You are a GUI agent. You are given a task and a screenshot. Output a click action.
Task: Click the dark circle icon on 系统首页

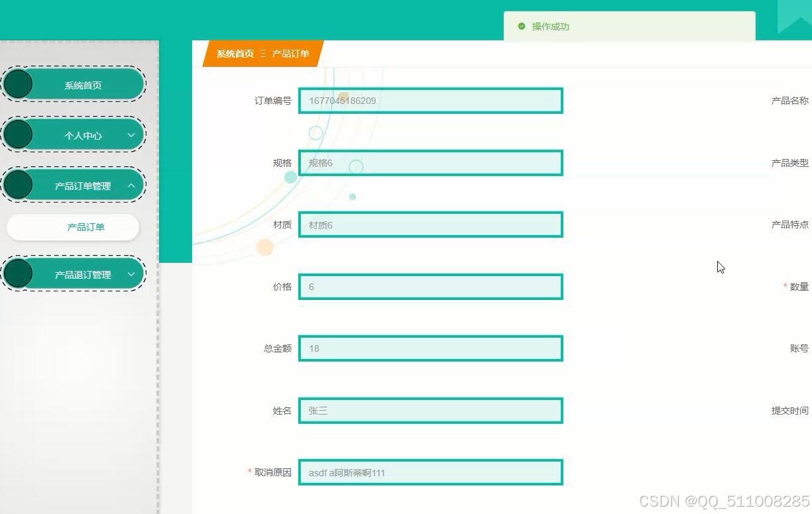click(x=18, y=84)
